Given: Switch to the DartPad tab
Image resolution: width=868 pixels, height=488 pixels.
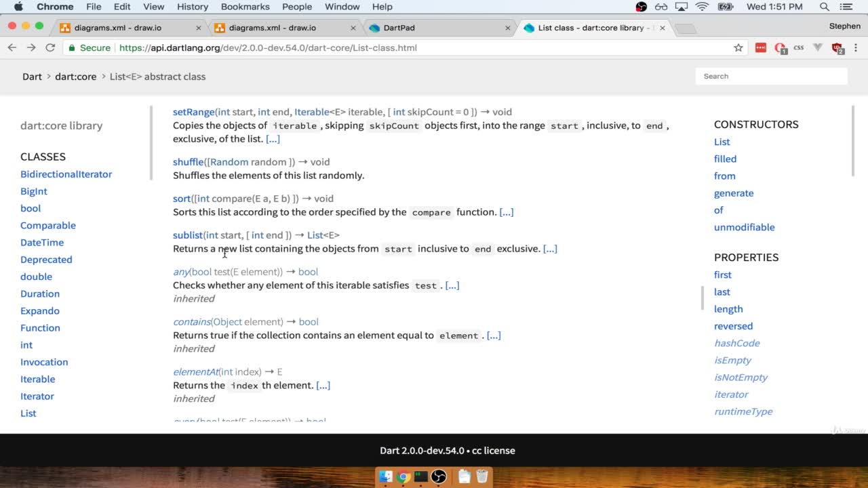Looking at the screenshot, I should click(439, 28).
